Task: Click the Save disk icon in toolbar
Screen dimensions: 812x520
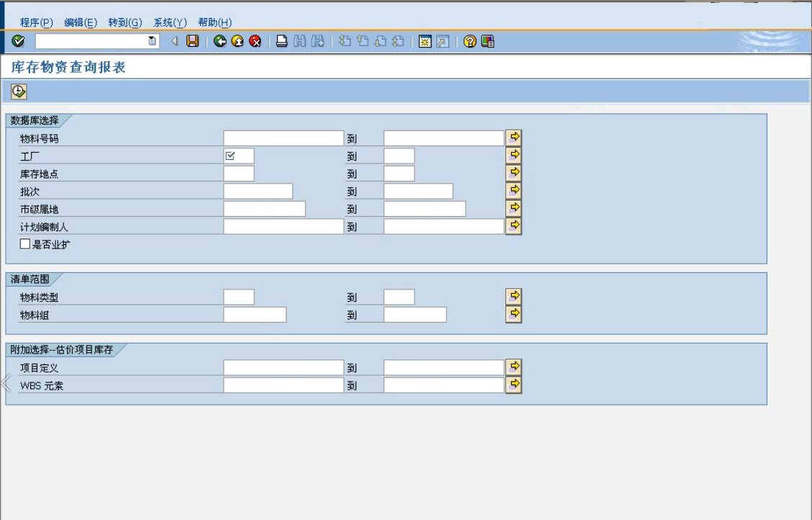Action: pos(192,41)
